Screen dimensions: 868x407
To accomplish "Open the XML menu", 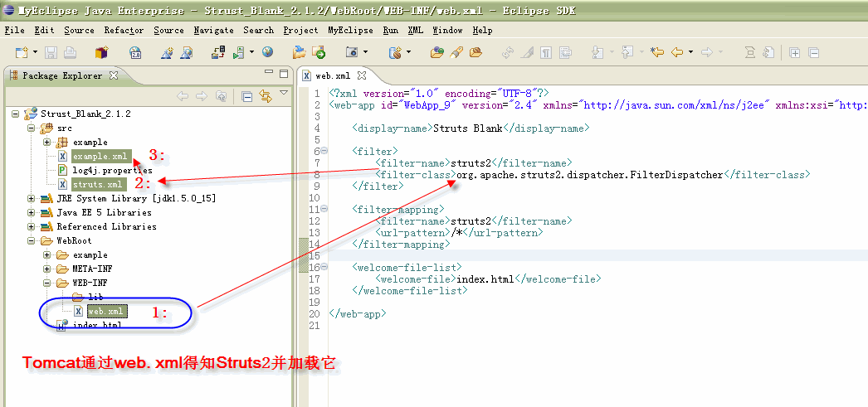I will coord(415,31).
